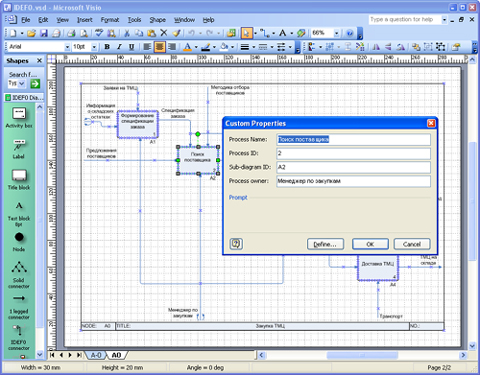Open the New drawing dropdown arrow
The width and height of the screenshot is (480, 375).
(22, 33)
